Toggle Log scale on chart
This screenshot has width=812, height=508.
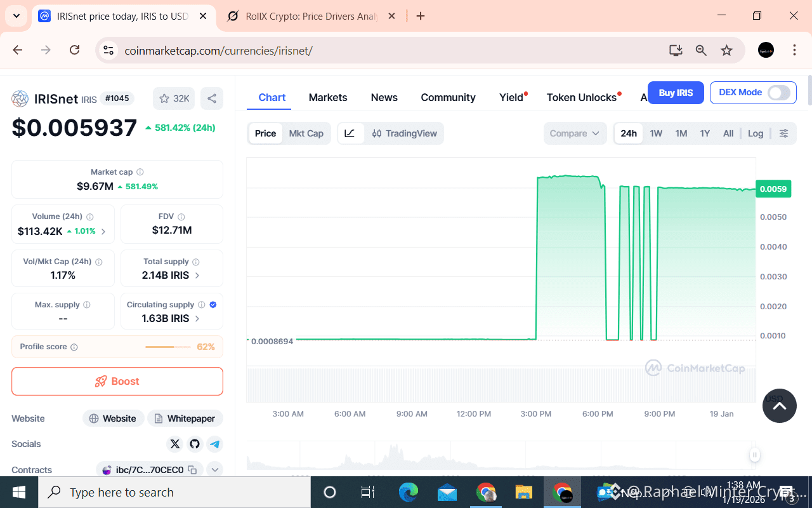(755, 133)
